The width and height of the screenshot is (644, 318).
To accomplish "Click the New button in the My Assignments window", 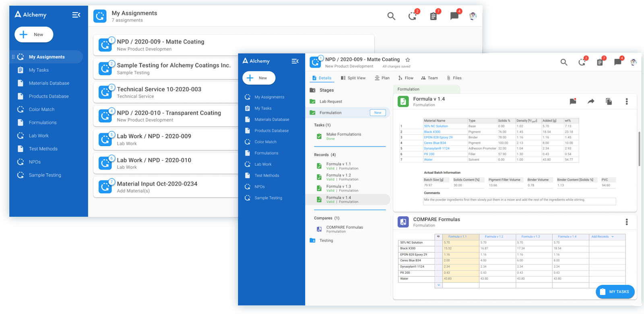I will click(34, 35).
